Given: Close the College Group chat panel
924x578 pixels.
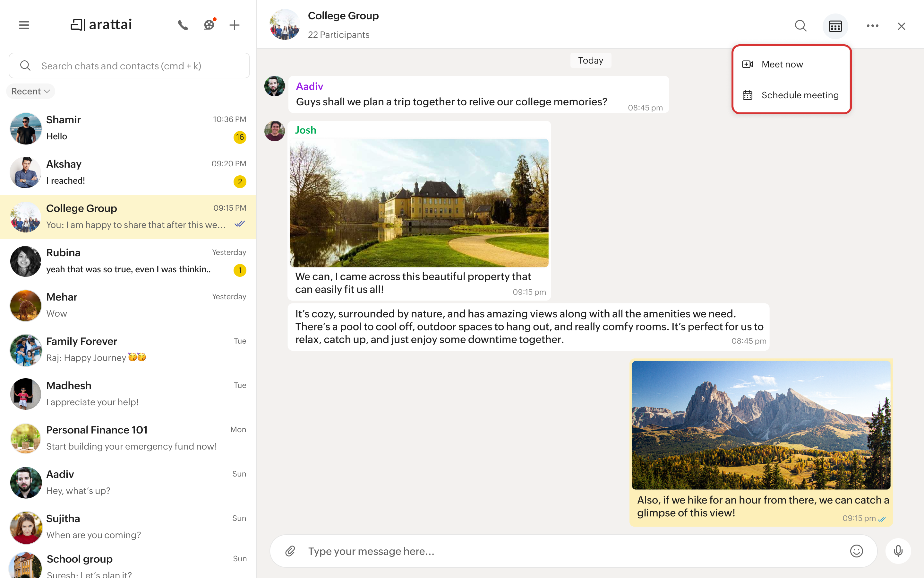Looking at the screenshot, I should [902, 26].
